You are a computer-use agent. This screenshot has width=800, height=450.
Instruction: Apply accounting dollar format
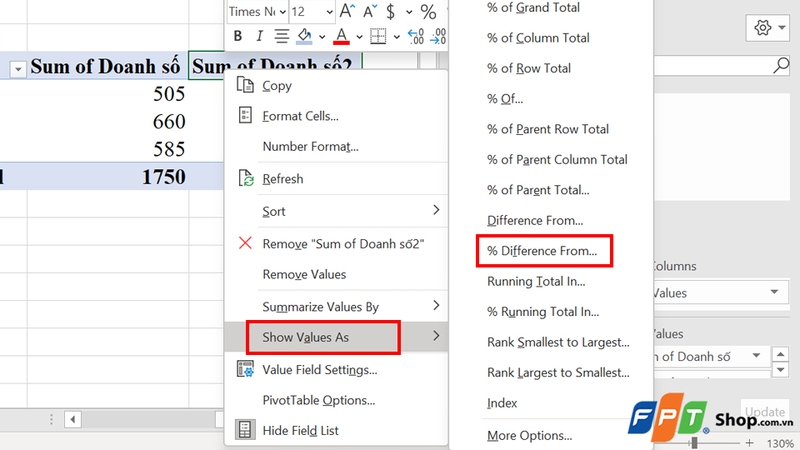click(391, 11)
